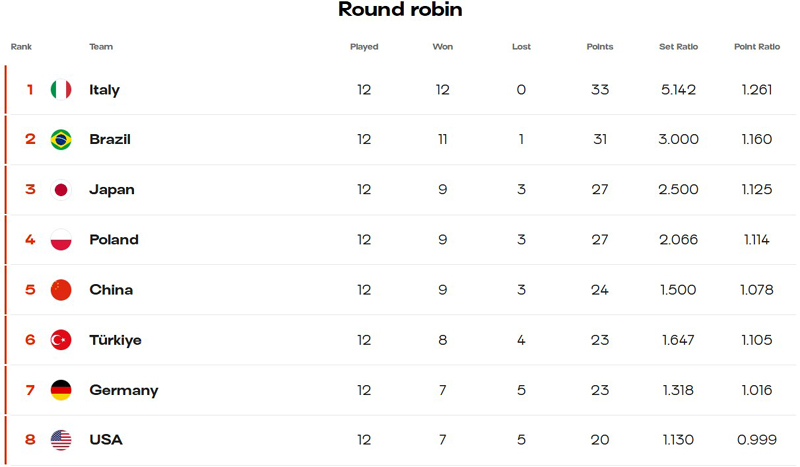Select Japan's rank number 3
This screenshot has height=467, width=800.
click(x=30, y=189)
